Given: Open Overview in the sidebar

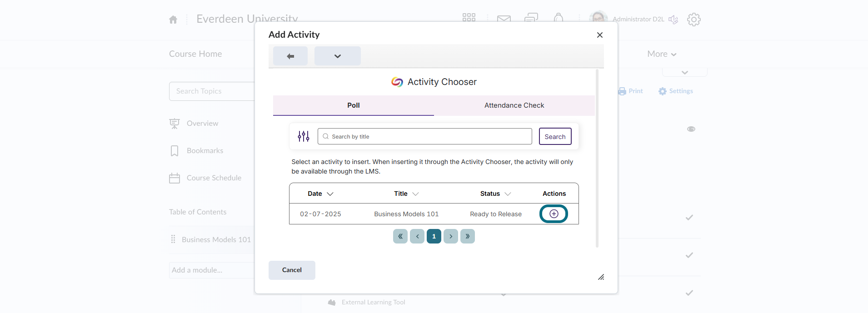Looking at the screenshot, I should pyautogui.click(x=202, y=124).
